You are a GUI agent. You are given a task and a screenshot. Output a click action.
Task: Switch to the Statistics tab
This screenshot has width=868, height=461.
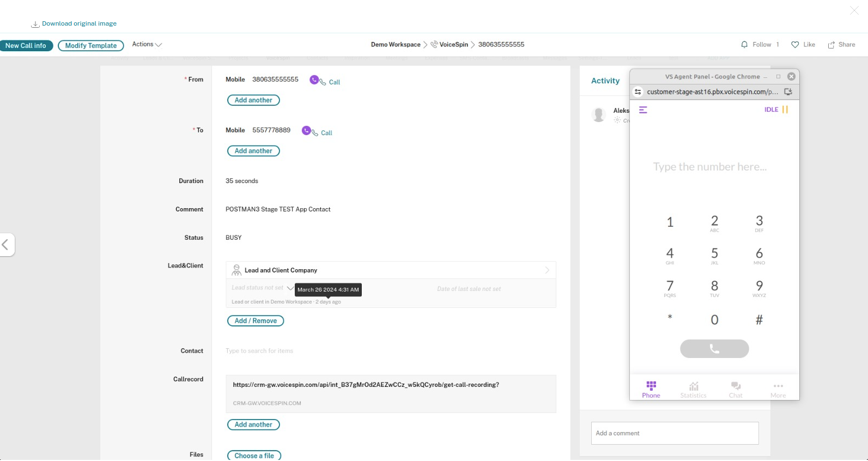[693, 390]
